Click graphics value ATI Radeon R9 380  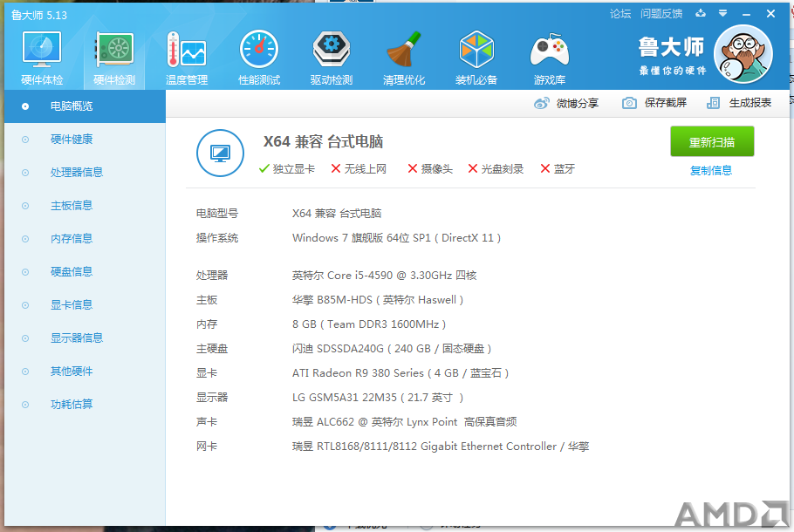[x=400, y=373]
